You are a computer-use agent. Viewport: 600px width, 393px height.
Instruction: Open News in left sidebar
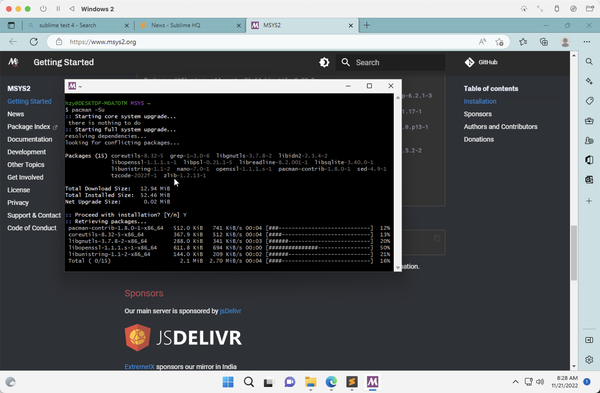point(16,114)
